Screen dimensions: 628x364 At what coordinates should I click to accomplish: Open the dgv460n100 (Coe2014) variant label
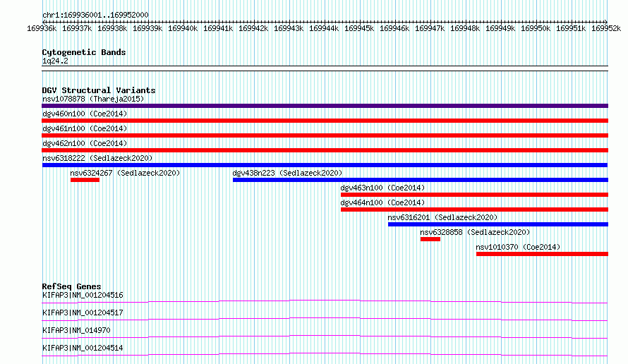(85, 114)
